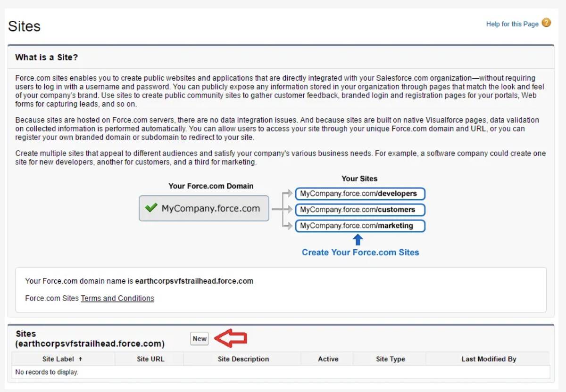Sort by Site Label column header
Image resolution: width=566 pixels, height=392 pixels.
(63, 359)
